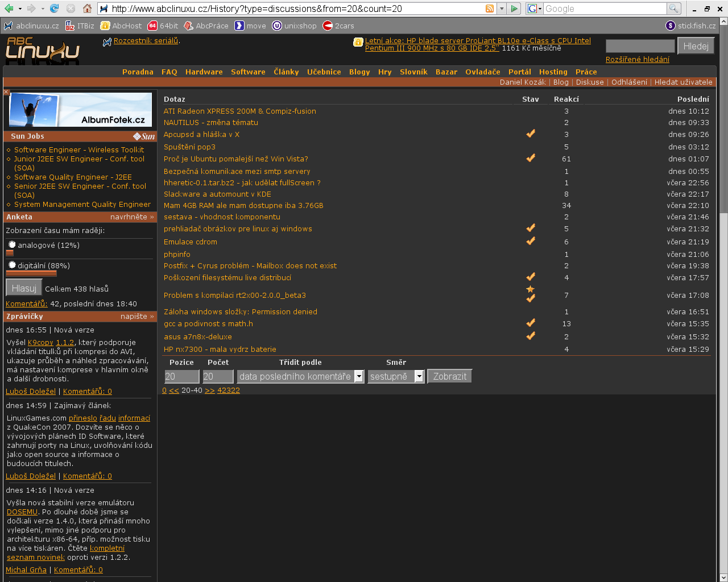Click the navrhněte link in the Anketa header

pyautogui.click(x=132, y=217)
